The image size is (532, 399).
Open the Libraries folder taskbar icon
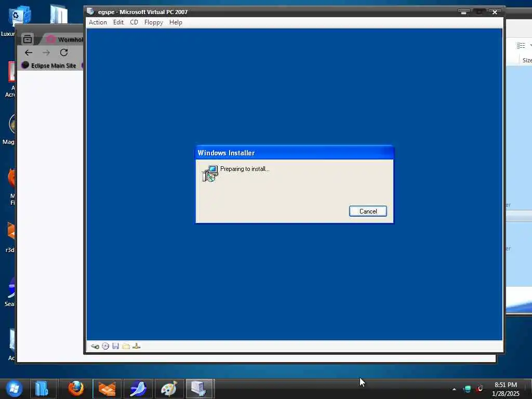(43, 389)
